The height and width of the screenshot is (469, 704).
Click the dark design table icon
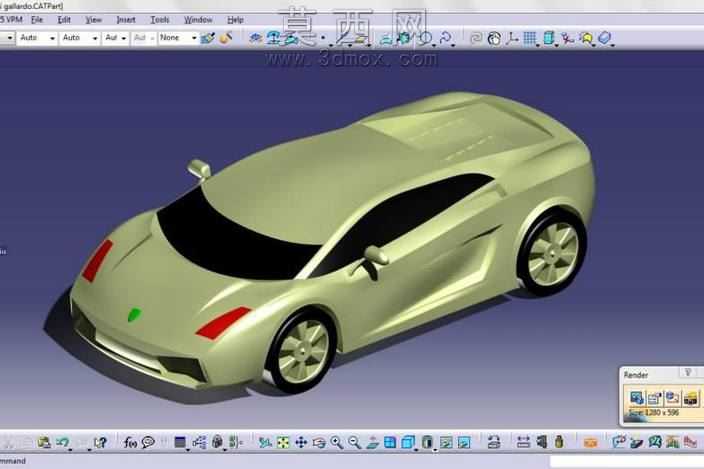(x=180, y=443)
